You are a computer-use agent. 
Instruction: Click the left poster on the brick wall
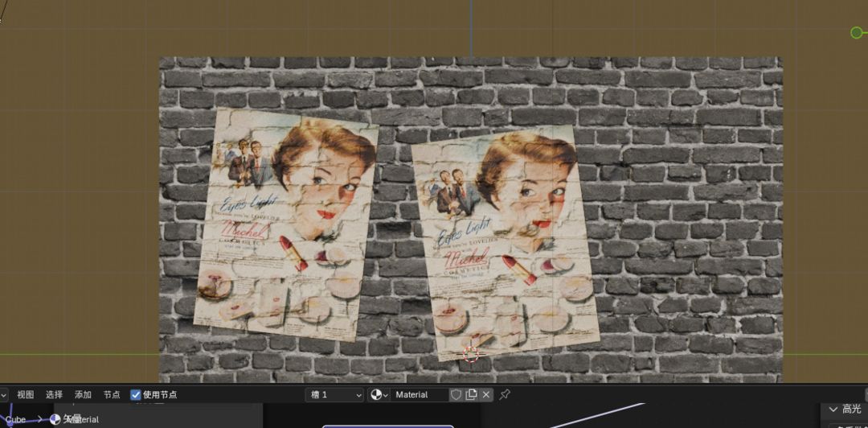pos(285,224)
